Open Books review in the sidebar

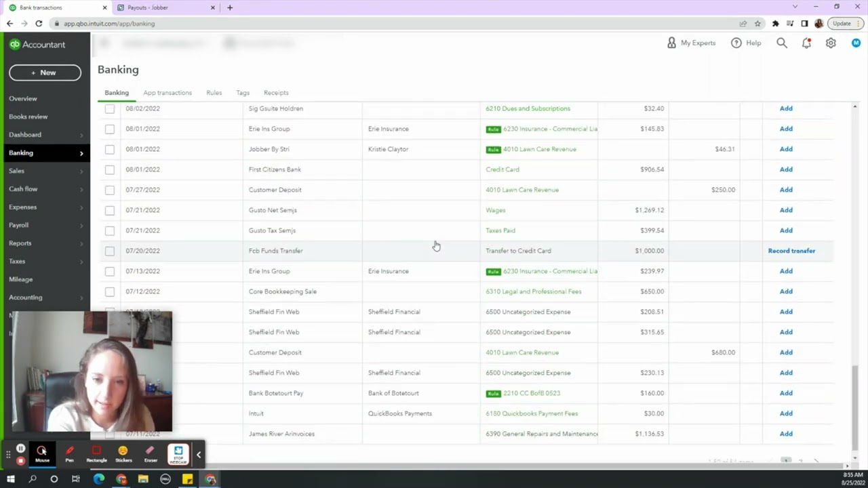[x=28, y=117]
